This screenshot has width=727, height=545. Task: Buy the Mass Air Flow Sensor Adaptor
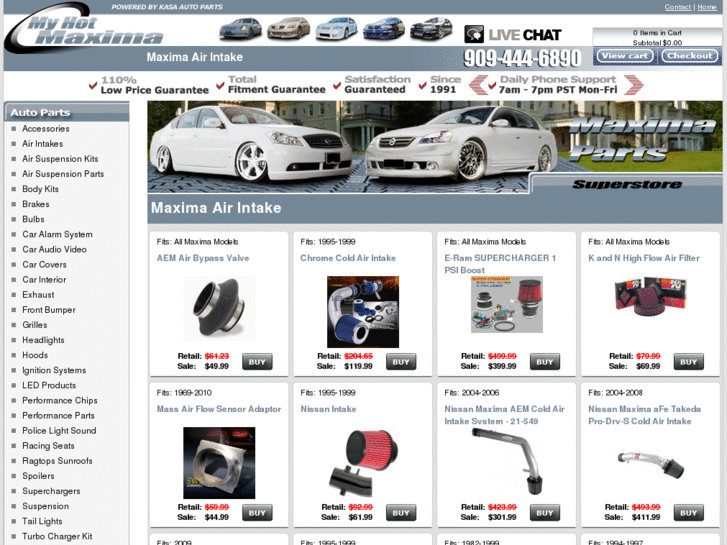pyautogui.click(x=257, y=513)
